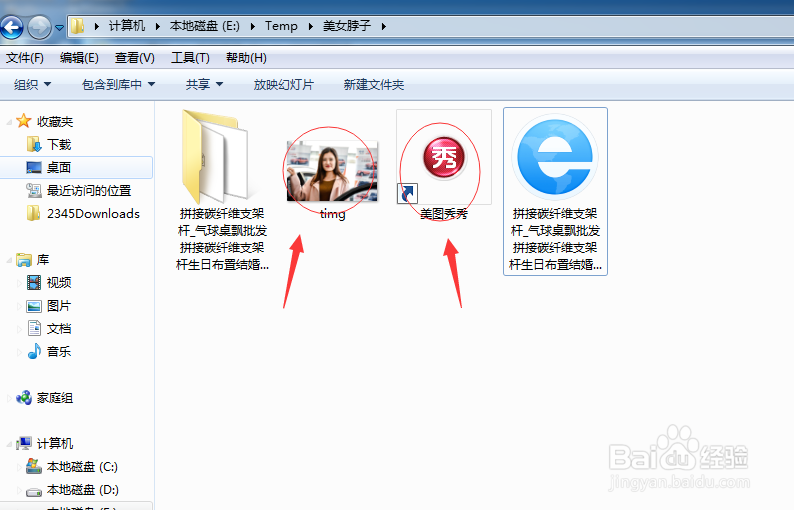Click the 下载 folder icon in favorites
This screenshot has width=794, height=510.
click(x=34, y=144)
